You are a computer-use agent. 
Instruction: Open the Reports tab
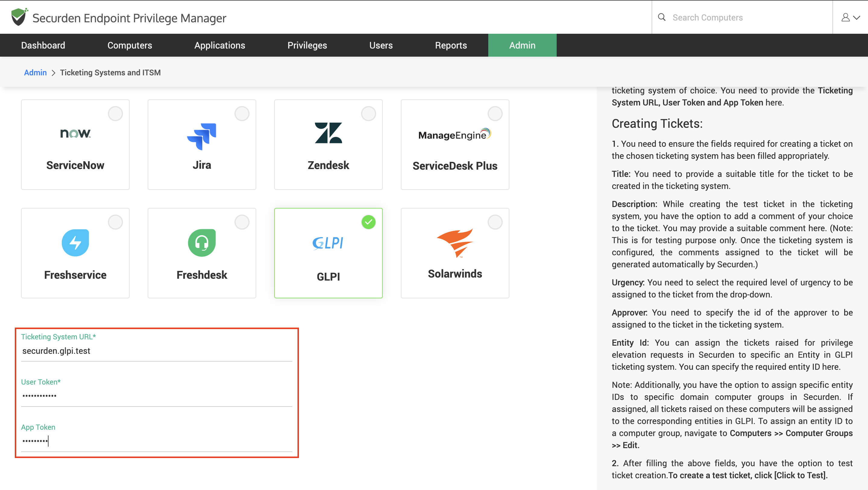pyautogui.click(x=451, y=45)
